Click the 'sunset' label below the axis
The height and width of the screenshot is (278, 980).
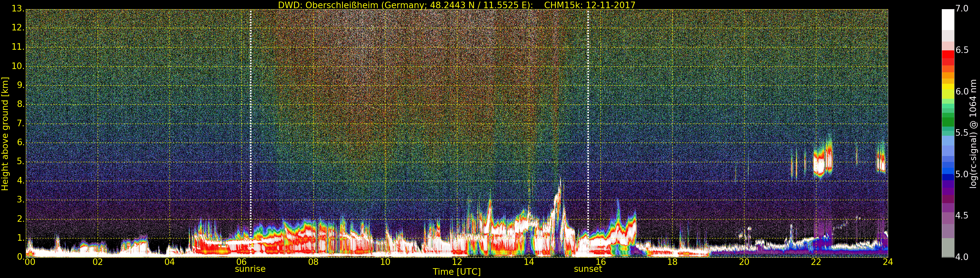[588, 269]
